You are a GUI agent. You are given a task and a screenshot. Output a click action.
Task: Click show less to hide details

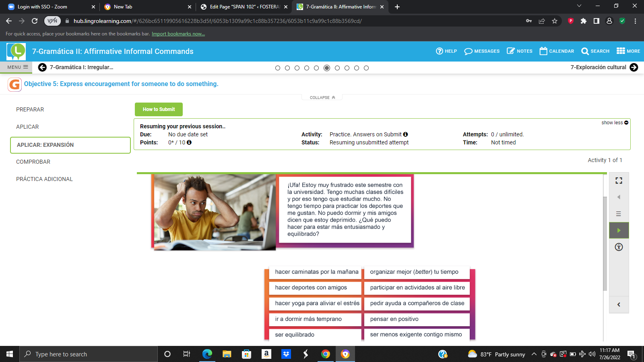click(x=615, y=123)
